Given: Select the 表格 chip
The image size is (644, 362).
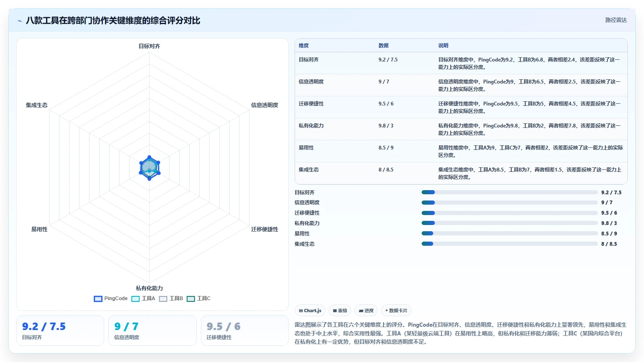Looking at the screenshot, I should (x=340, y=311).
